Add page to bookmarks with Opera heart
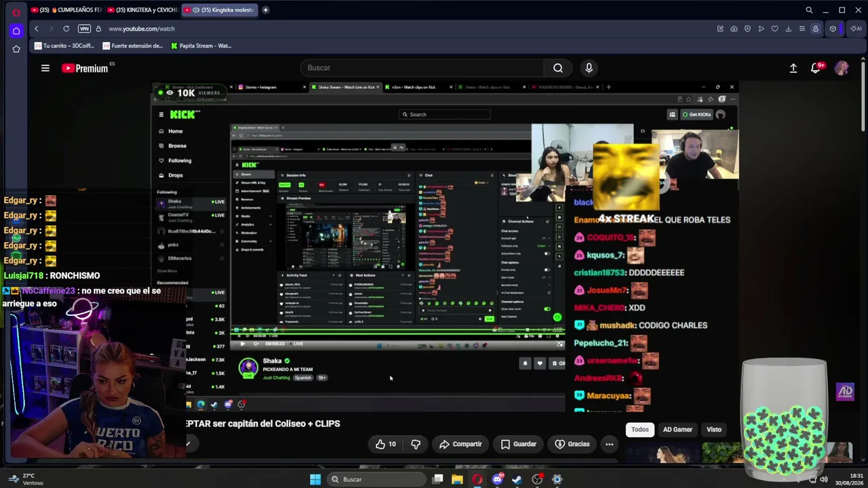This screenshot has width=868, height=488. click(774, 28)
